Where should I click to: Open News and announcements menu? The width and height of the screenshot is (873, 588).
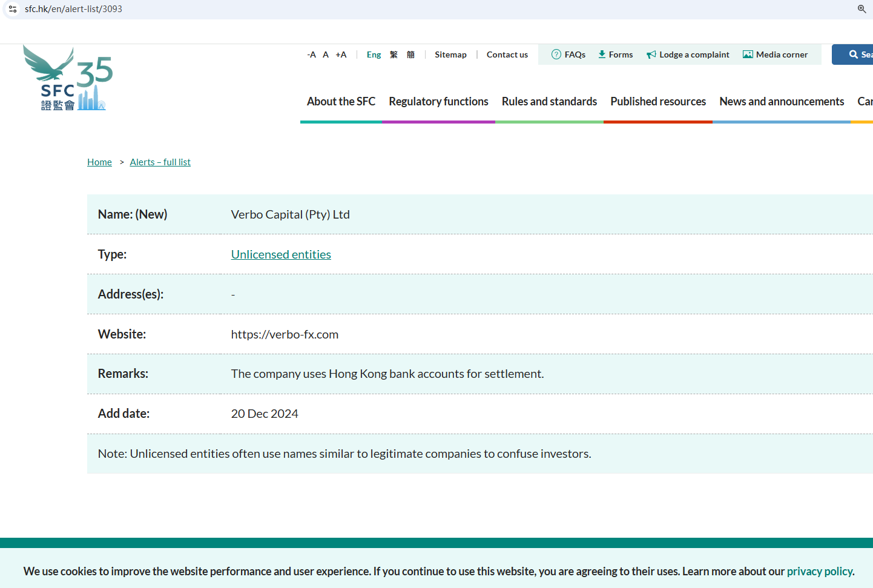pos(782,102)
